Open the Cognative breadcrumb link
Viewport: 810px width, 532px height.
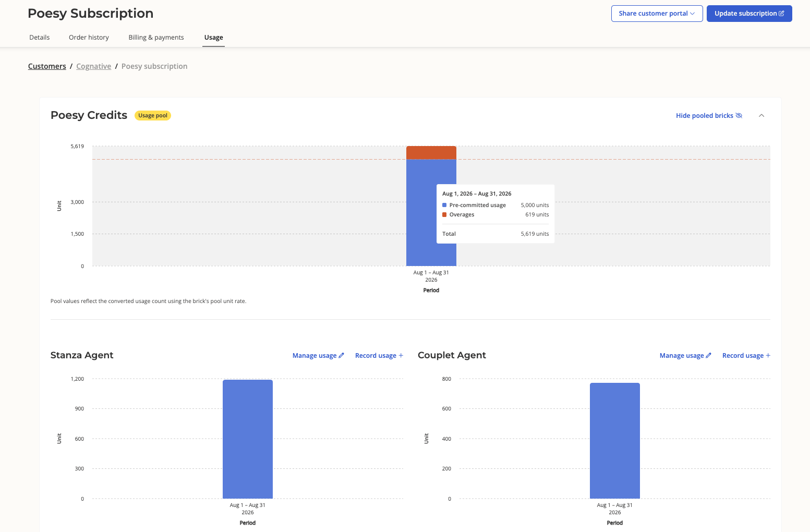94,66
